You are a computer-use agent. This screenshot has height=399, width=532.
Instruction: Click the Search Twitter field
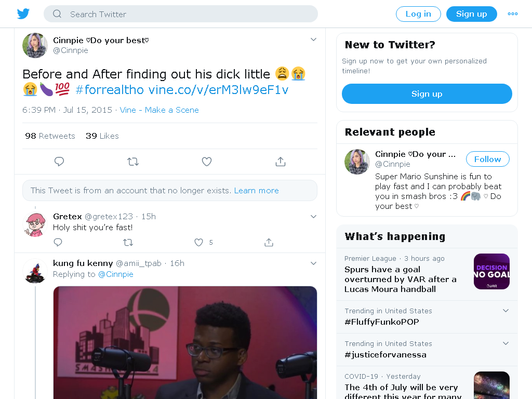180,14
